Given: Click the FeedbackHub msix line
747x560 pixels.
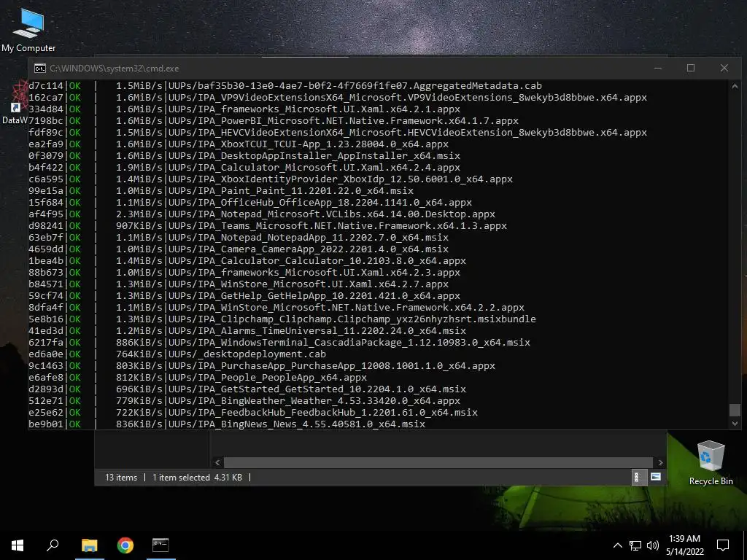Looking at the screenshot, I should click(253, 413).
